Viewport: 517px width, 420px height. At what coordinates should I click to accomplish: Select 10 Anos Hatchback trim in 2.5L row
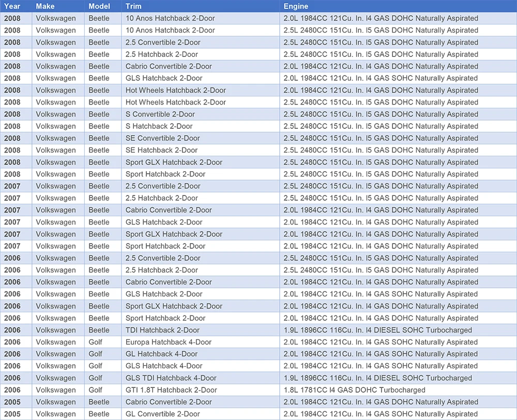point(201,30)
